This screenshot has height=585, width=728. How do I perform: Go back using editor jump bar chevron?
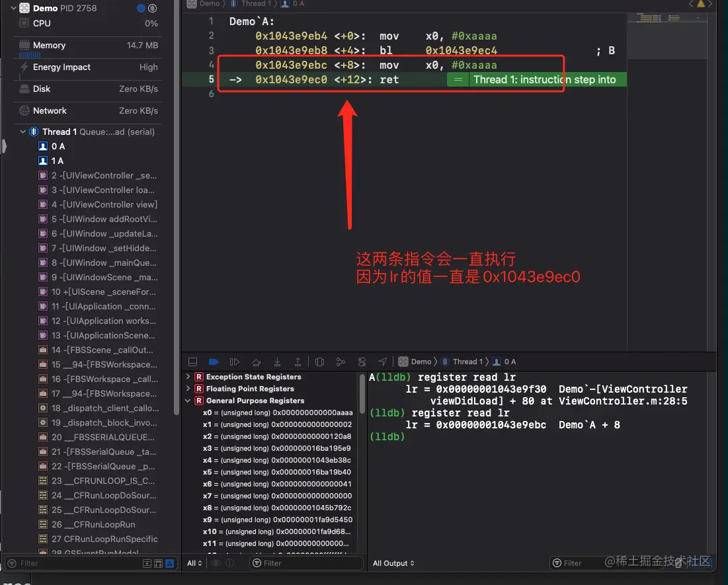[x=691, y=4]
